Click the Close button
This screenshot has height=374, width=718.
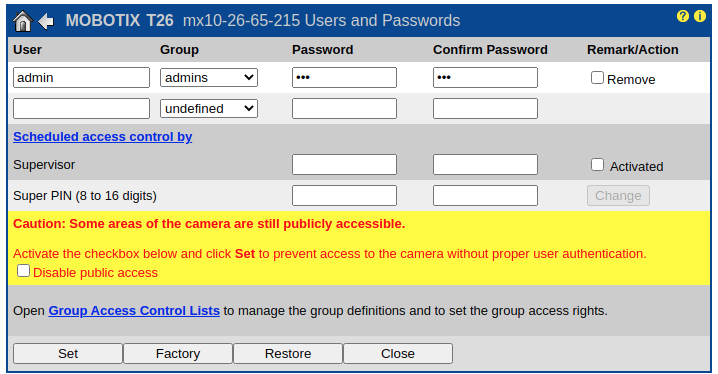pos(398,354)
